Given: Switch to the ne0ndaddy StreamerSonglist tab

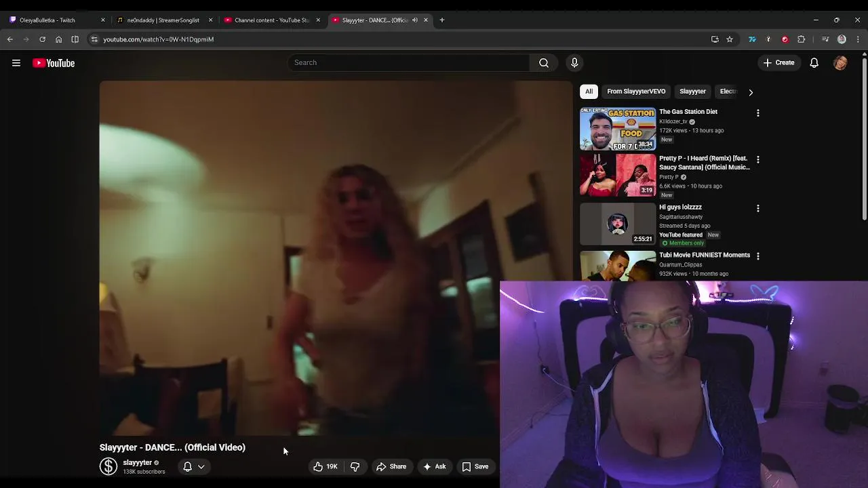Looking at the screenshot, I should [163, 20].
